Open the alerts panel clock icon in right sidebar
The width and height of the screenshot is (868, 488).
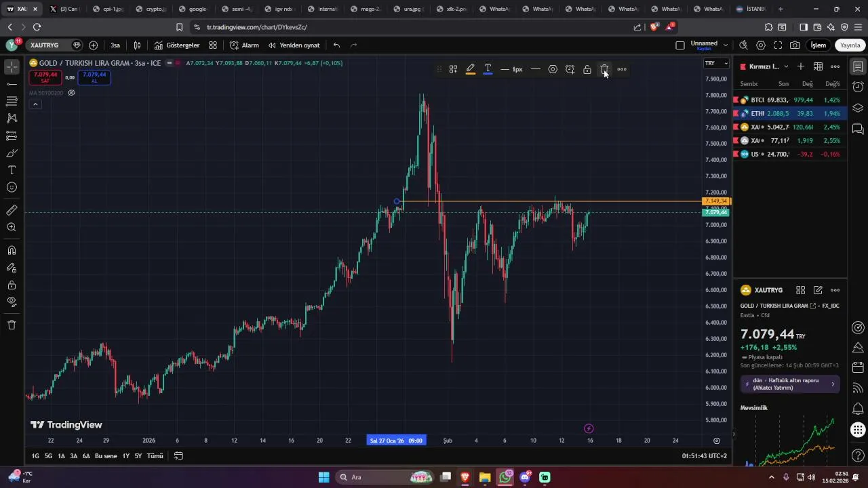point(858,87)
